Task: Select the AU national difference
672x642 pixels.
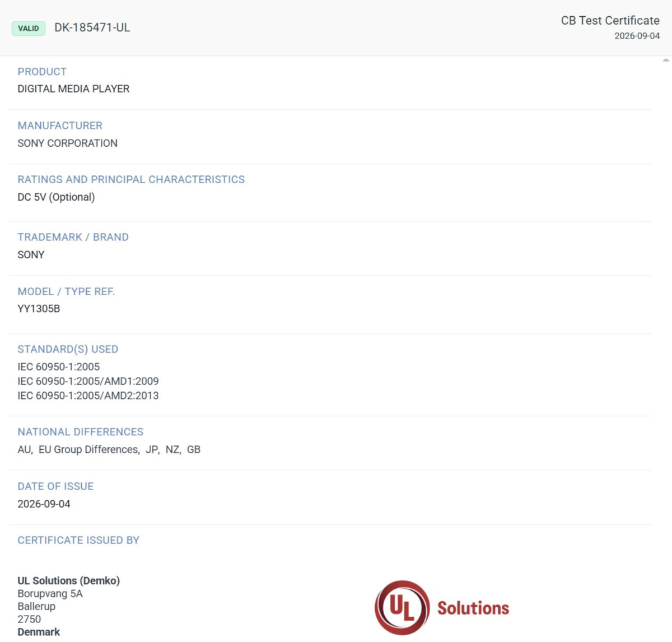Action: pos(24,449)
